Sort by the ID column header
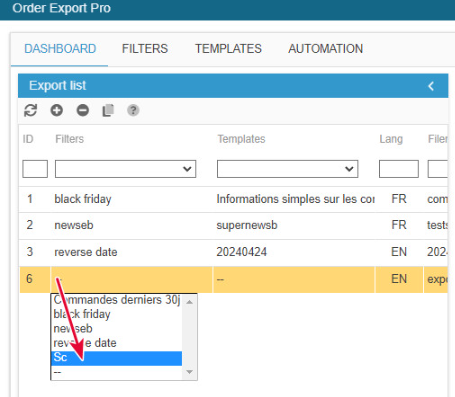This screenshot has height=397, width=455. pyautogui.click(x=28, y=139)
